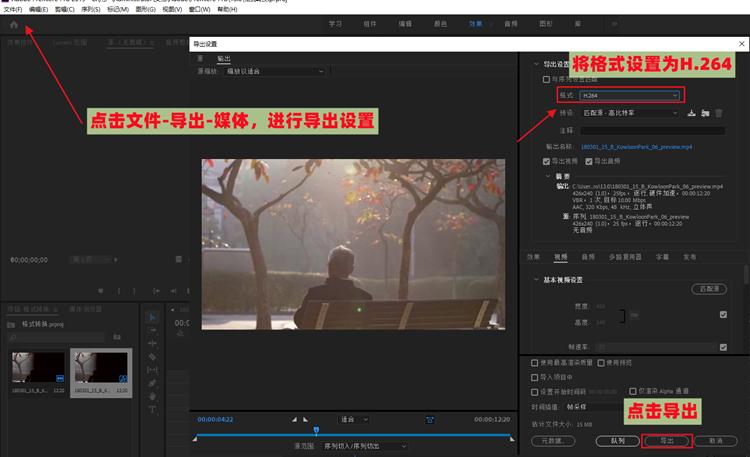Enable Import Into Project checkbox

pos(535,377)
